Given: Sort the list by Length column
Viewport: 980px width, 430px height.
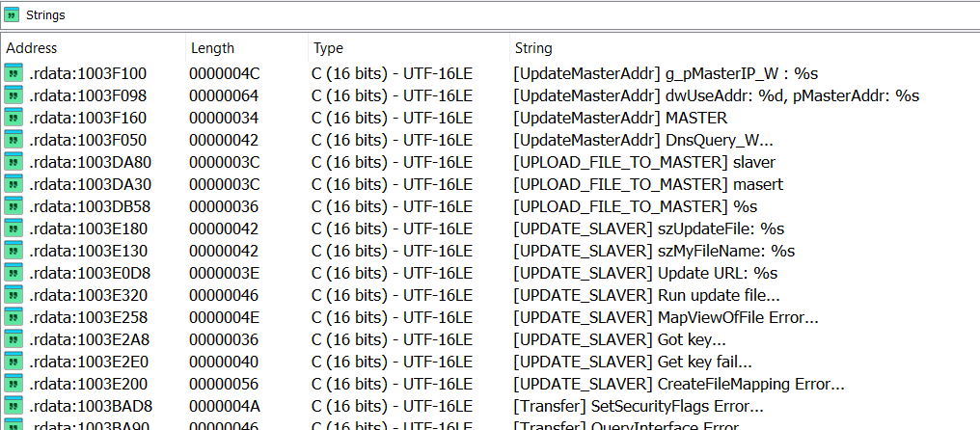Looking at the screenshot, I should pos(212,48).
